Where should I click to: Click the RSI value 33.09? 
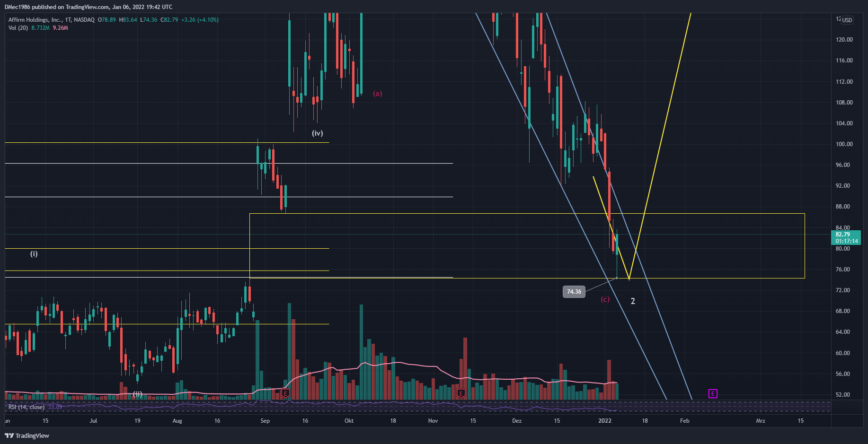(x=55, y=407)
